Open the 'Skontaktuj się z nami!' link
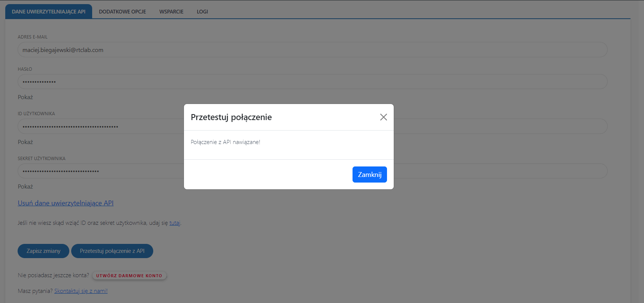Viewport: 644px width, 303px height. (x=81, y=291)
